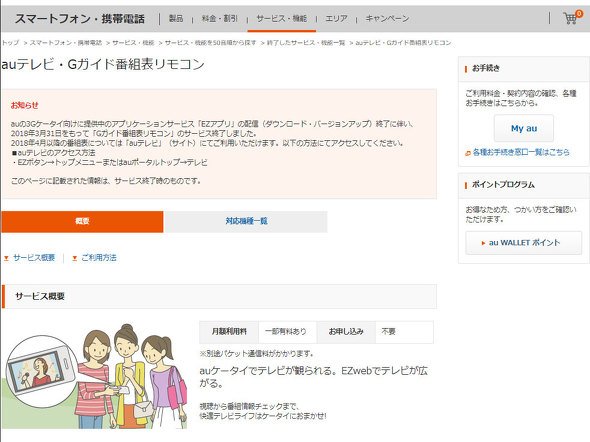
Task: Click the お知らせ notice heading
Action: coord(24,105)
